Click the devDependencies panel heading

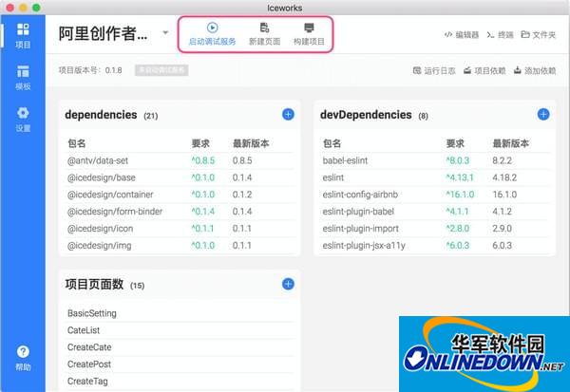pos(366,115)
